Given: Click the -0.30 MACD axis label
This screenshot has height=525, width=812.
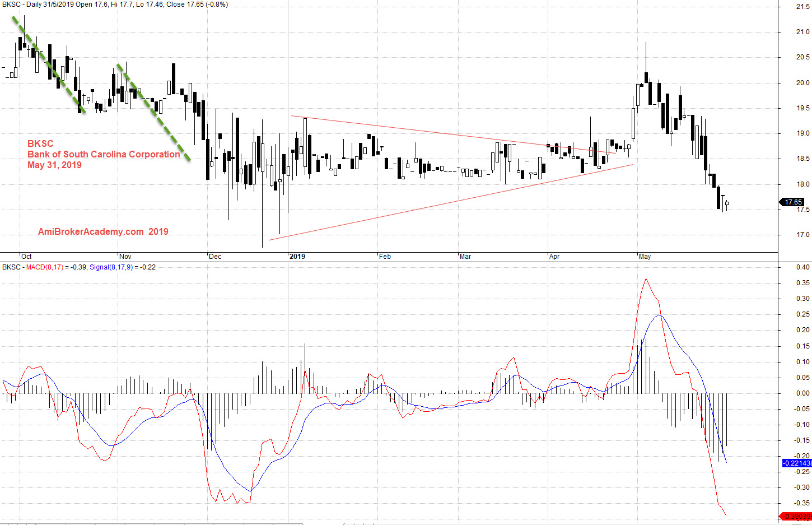Looking at the screenshot, I should (x=801, y=487).
